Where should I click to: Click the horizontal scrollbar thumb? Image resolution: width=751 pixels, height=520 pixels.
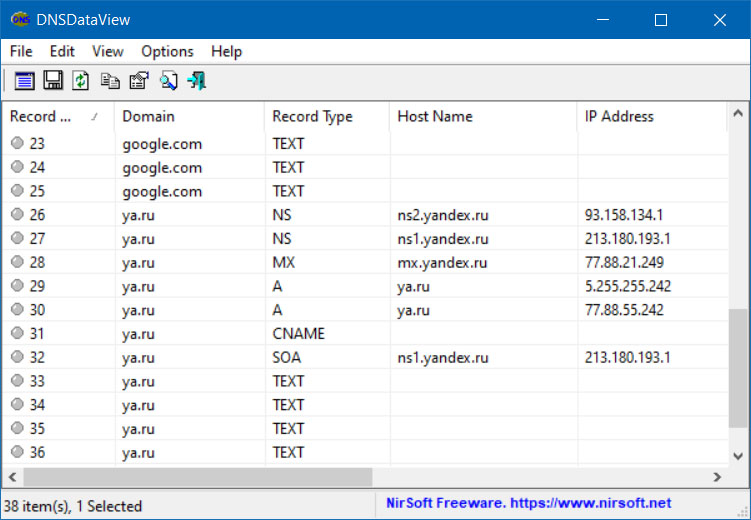pyautogui.click(x=198, y=477)
